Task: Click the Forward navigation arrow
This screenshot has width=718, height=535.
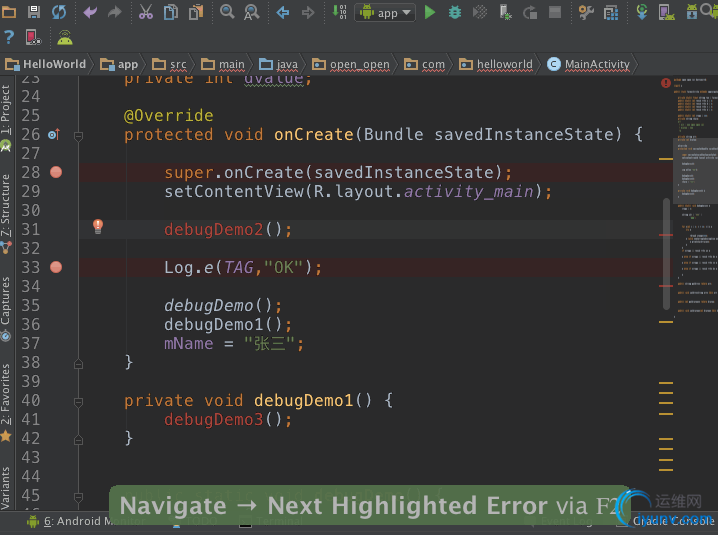Action: click(308, 12)
